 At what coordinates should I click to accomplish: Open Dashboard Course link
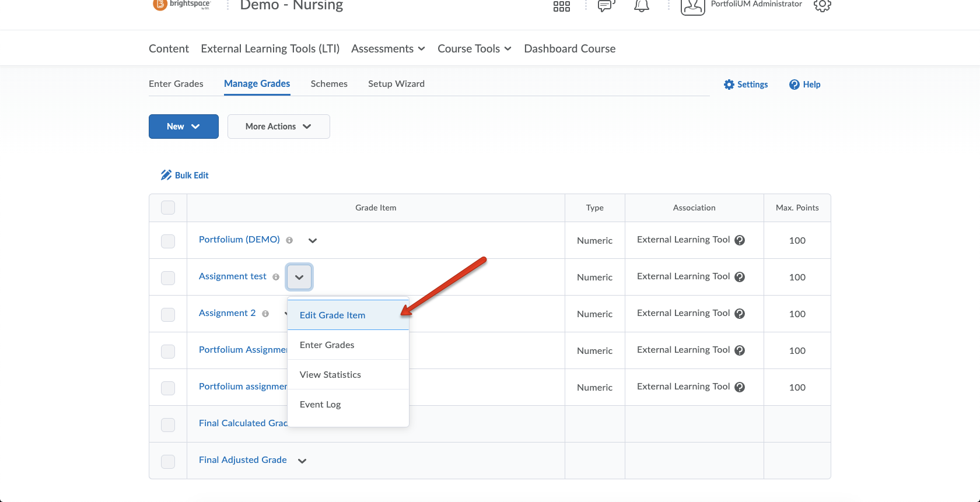coord(570,49)
